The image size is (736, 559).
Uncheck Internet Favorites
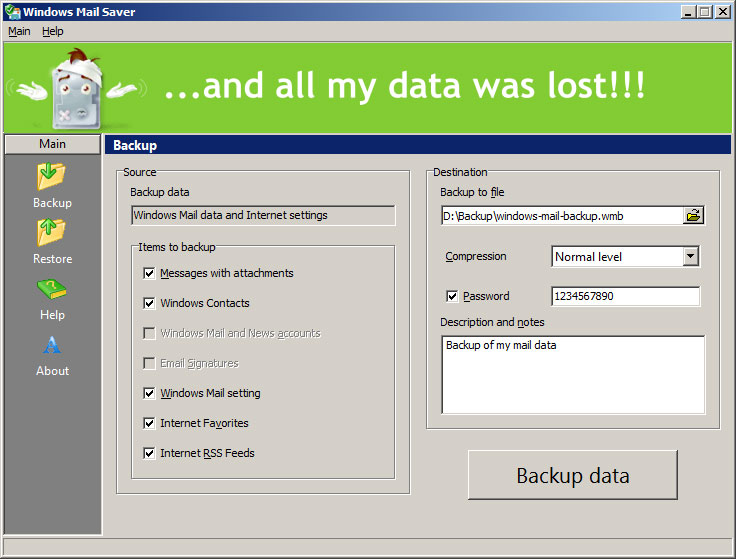tap(149, 423)
